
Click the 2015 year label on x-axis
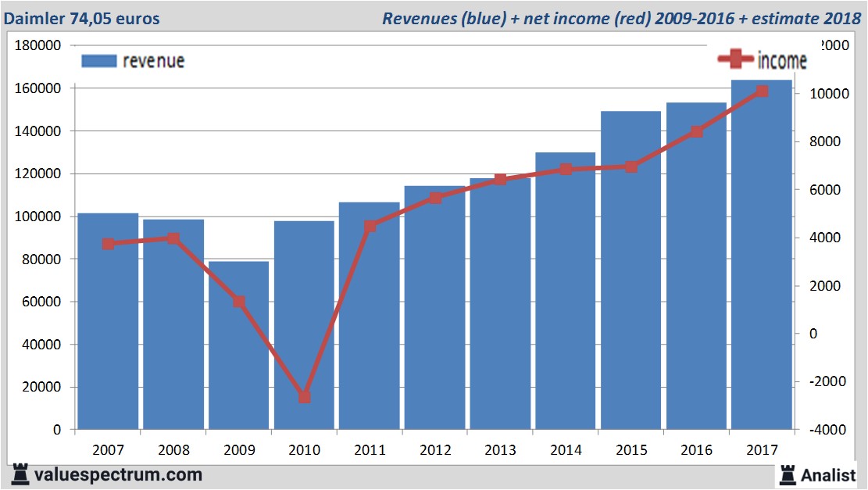(x=630, y=449)
